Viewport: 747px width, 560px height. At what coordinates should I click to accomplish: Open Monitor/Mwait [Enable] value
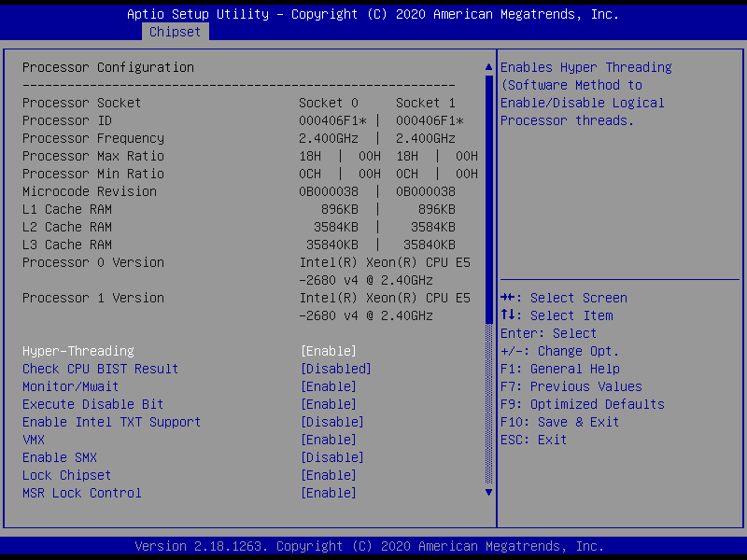[x=329, y=386]
